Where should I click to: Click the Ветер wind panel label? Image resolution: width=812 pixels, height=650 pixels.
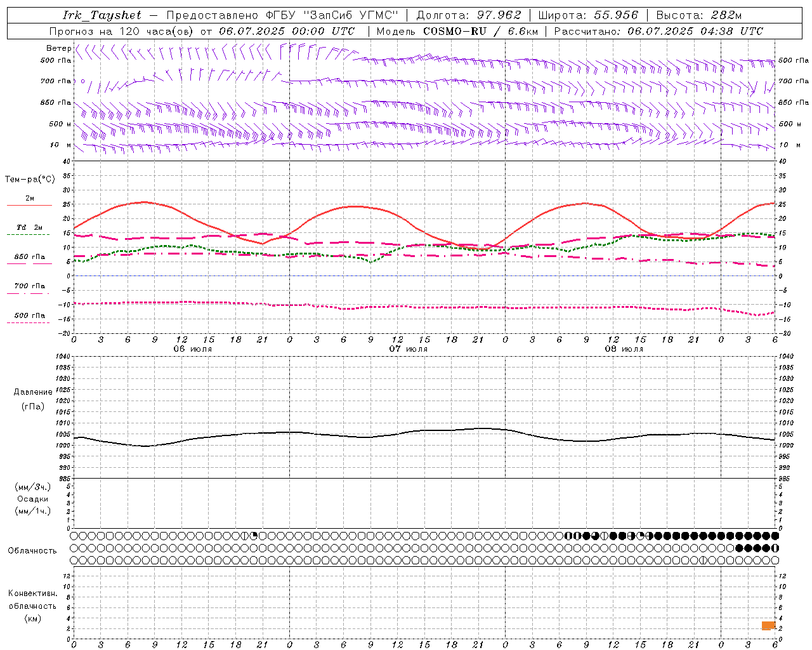pos(58,48)
